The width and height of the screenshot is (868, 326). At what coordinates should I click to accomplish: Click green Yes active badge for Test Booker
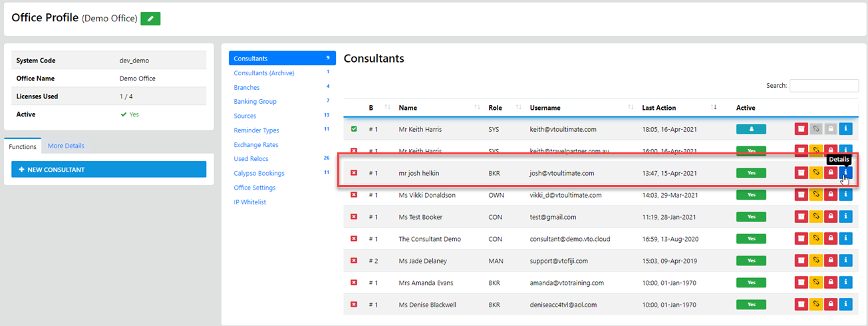tap(751, 217)
